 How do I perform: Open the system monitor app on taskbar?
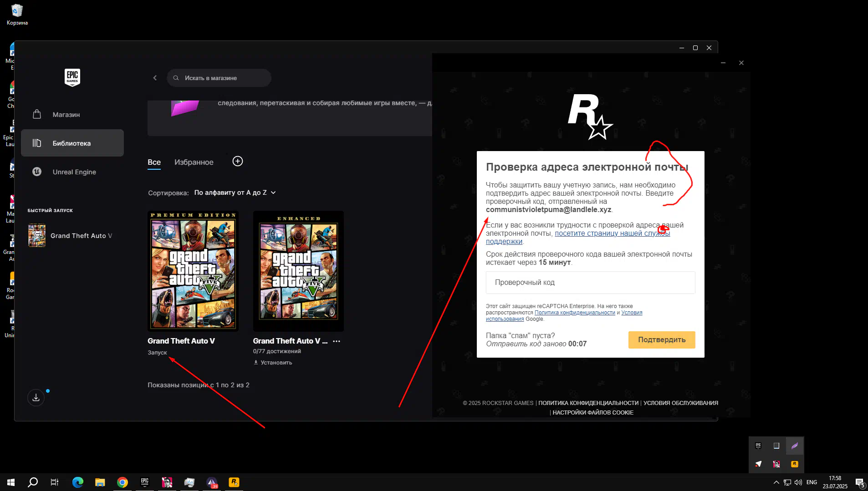tap(189, 482)
